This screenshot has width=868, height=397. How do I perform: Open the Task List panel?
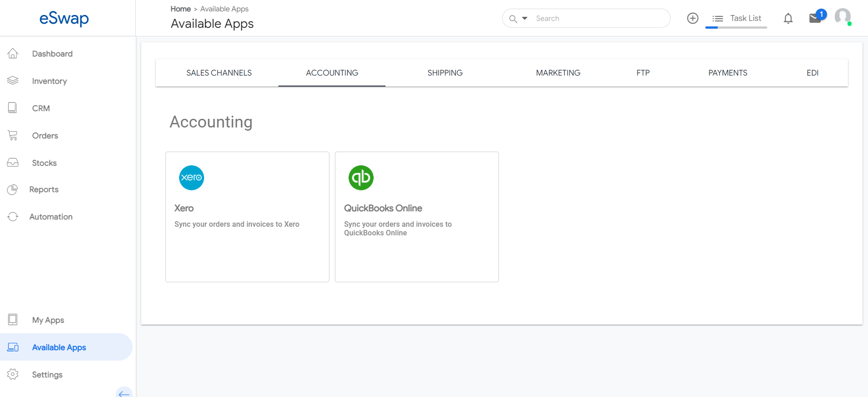(737, 18)
